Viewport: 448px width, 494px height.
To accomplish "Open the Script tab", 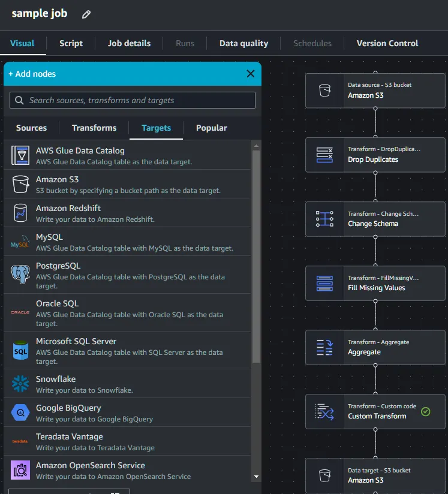I will point(71,43).
